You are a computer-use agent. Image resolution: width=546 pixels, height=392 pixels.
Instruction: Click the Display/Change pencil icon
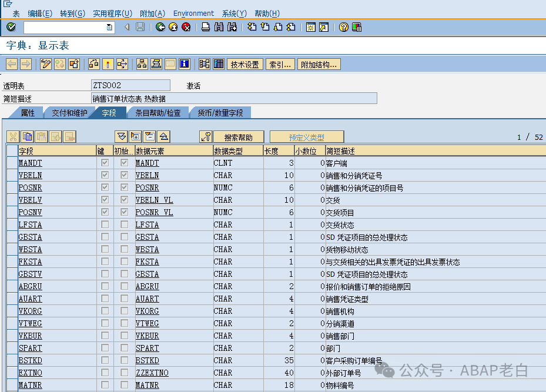click(46, 64)
